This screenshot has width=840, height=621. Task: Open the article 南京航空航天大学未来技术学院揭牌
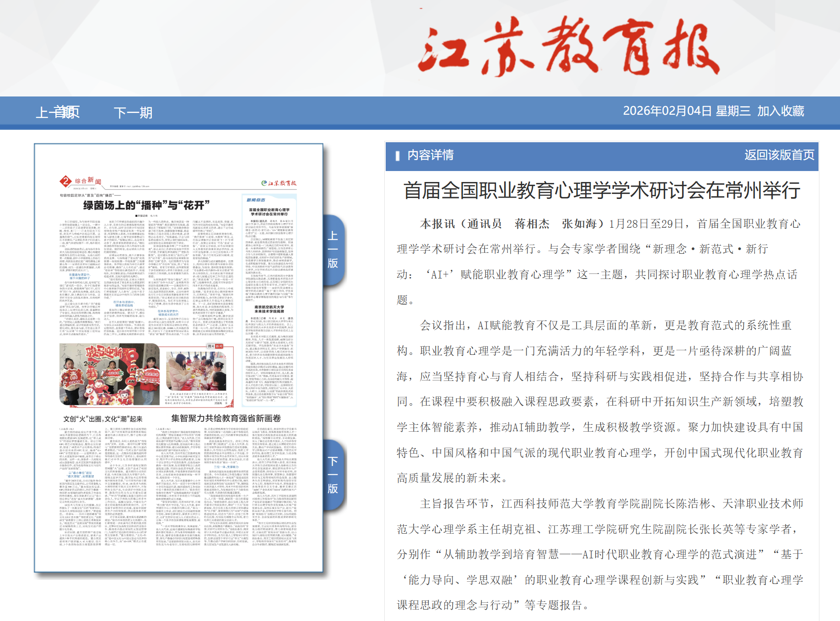[269, 309]
